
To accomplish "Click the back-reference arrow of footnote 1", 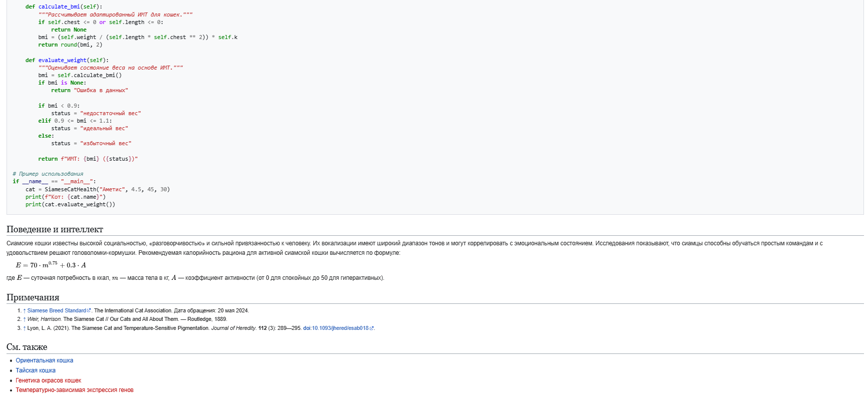I will [25, 311].
